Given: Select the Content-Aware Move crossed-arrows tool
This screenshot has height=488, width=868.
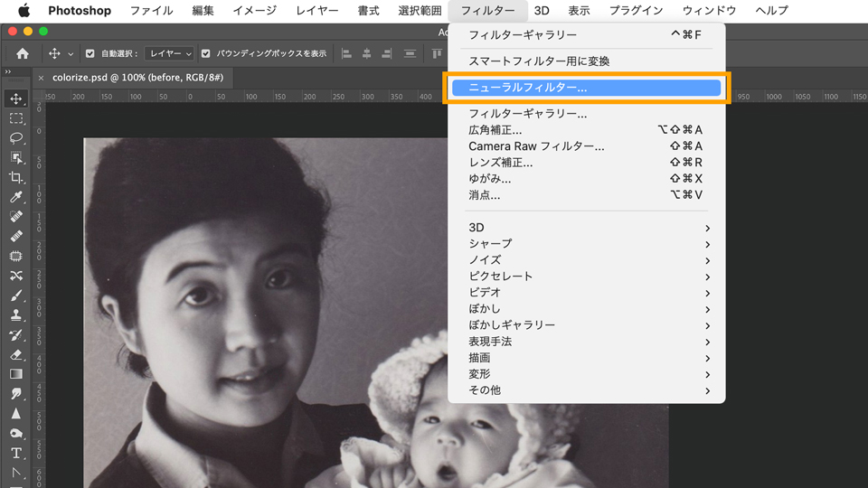Looking at the screenshot, I should click(x=16, y=276).
